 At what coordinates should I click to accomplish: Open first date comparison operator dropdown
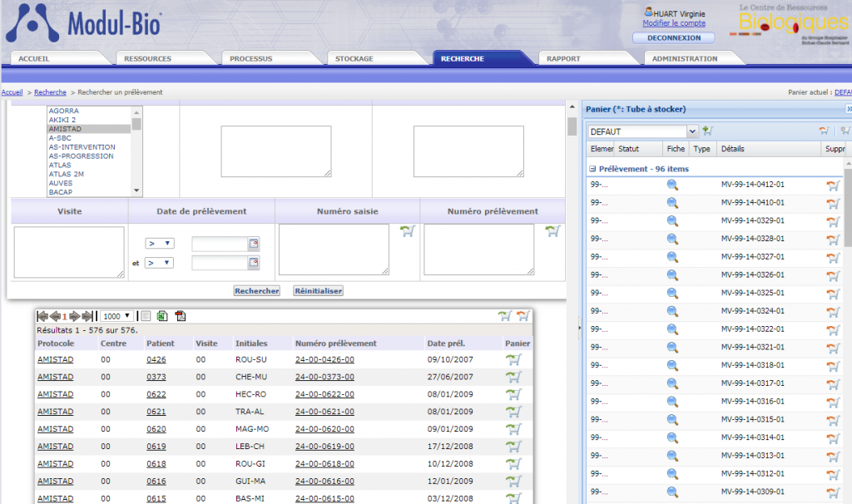[159, 244]
